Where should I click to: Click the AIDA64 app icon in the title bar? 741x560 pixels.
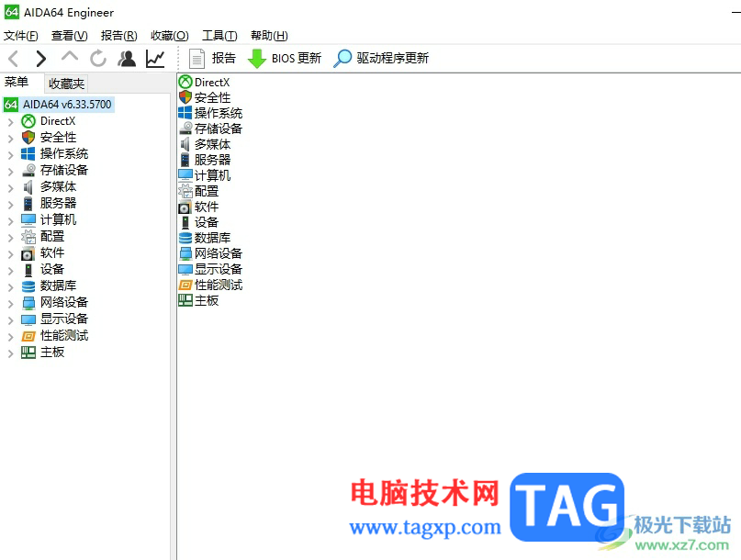coord(12,12)
